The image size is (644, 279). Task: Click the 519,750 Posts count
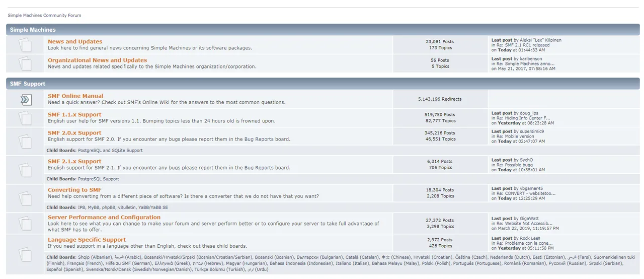click(x=440, y=115)
